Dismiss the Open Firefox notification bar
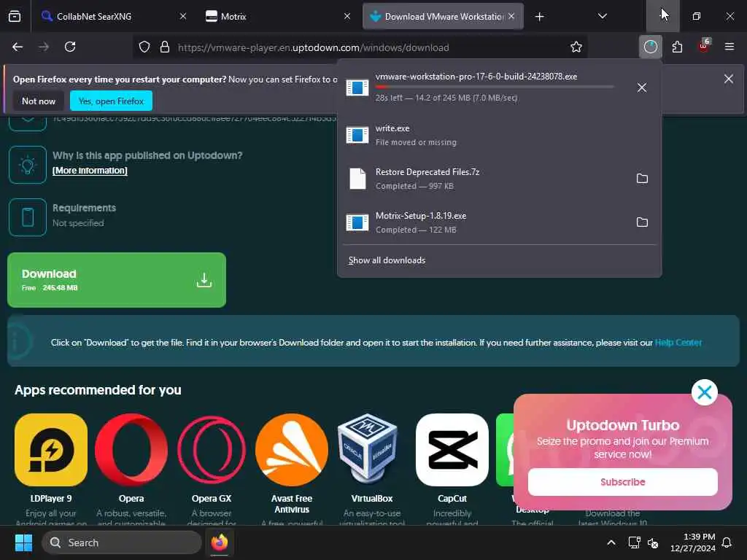Screen dimensions: 747x560 pyautogui.click(x=729, y=79)
